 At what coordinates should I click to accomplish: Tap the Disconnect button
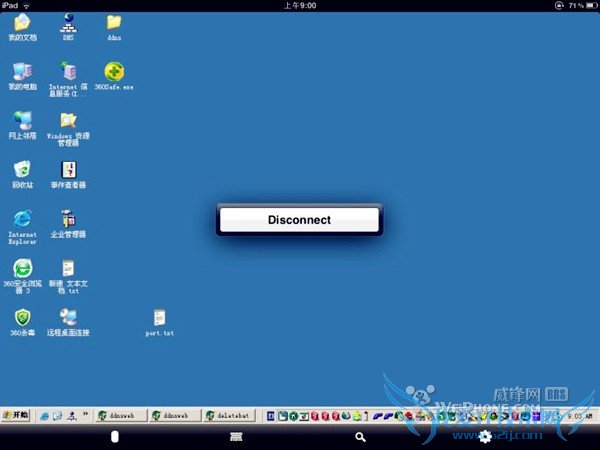click(x=299, y=220)
